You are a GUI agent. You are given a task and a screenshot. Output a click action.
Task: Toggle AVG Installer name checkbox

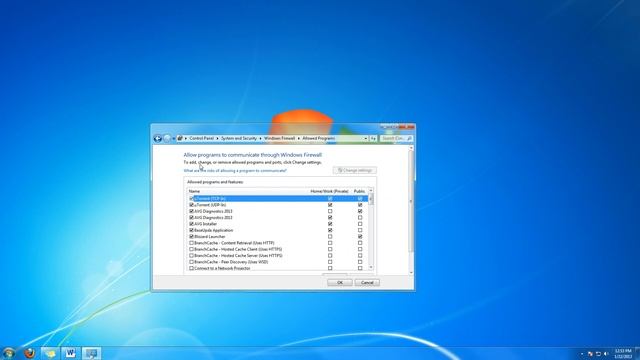coord(191,224)
